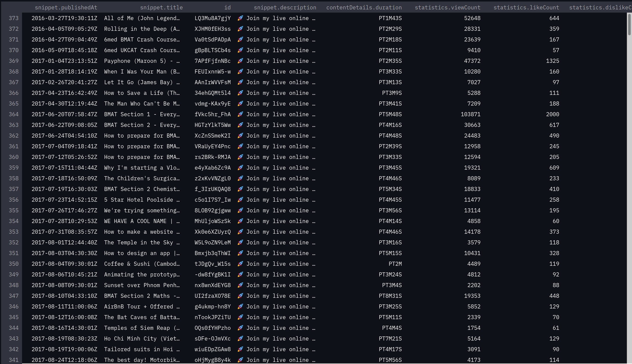Click duration cell PT8M31S
The width and height of the screenshot is (632, 364).
click(390, 296)
